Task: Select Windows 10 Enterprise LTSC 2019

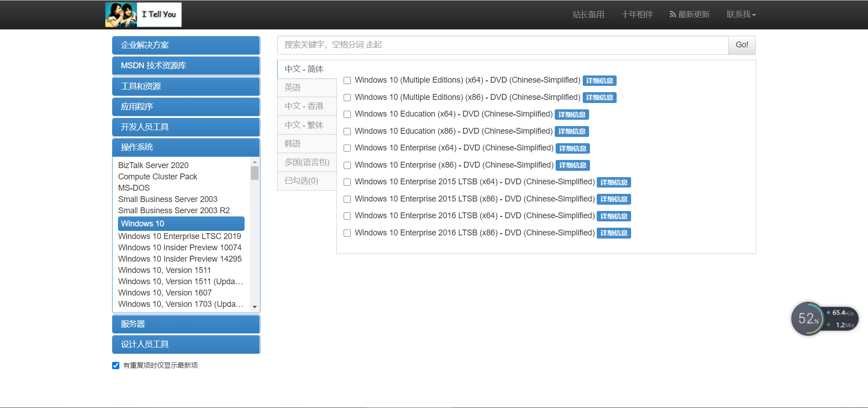Action: 179,236
